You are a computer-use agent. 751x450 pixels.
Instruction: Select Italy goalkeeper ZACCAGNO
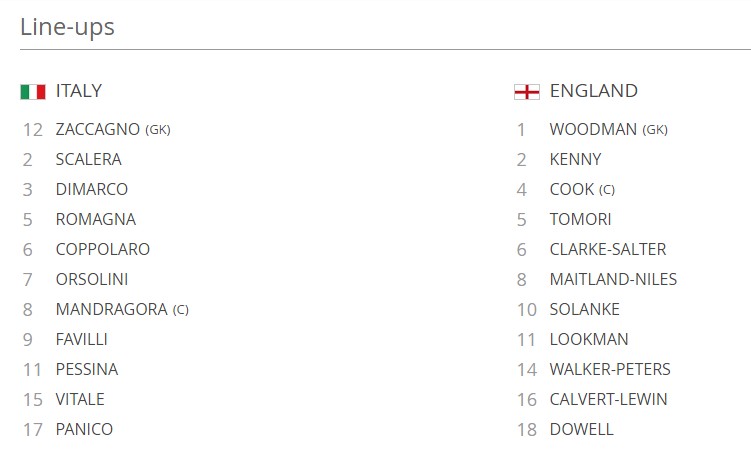pos(98,129)
